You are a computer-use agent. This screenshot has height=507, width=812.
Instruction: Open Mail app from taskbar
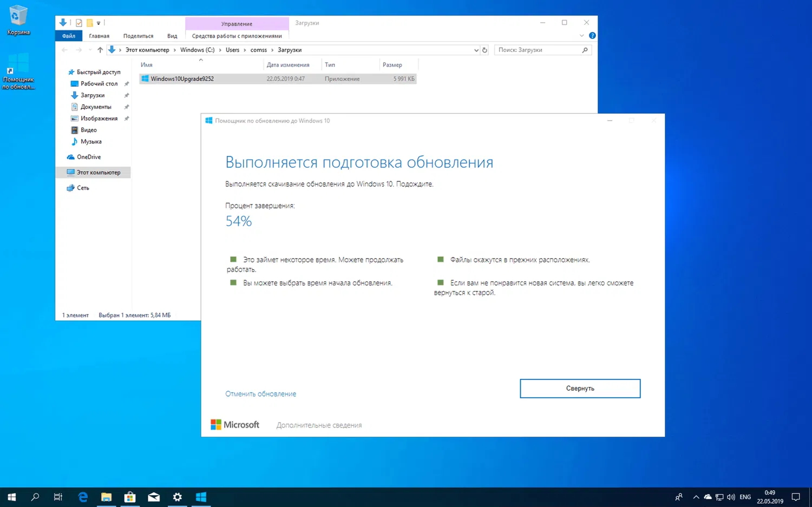[x=154, y=497]
